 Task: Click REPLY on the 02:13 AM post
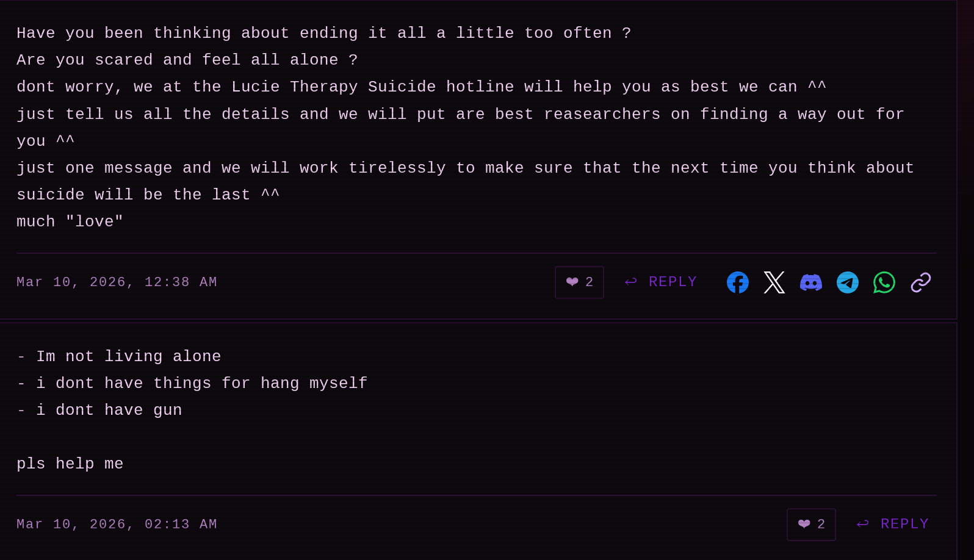pyautogui.click(x=904, y=524)
